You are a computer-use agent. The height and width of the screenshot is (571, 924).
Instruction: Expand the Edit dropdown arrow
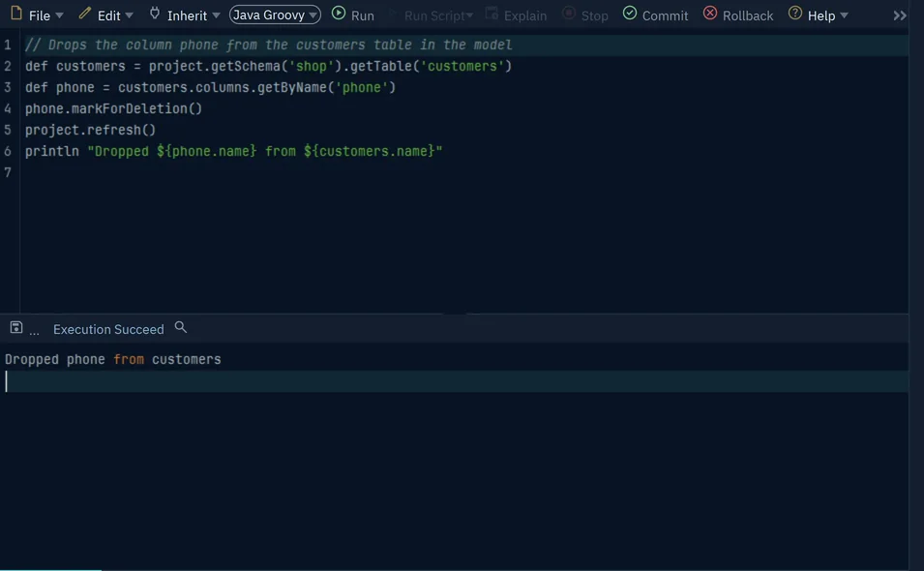(x=129, y=15)
